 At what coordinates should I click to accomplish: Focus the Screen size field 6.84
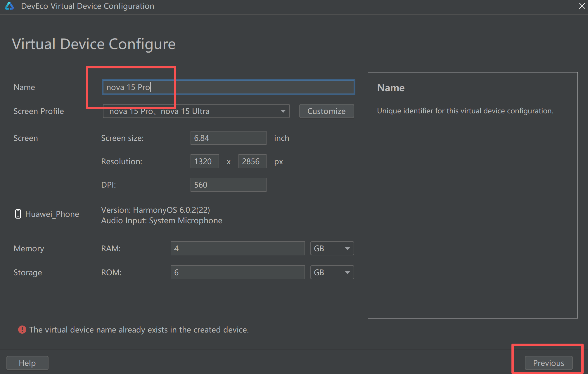pos(228,138)
